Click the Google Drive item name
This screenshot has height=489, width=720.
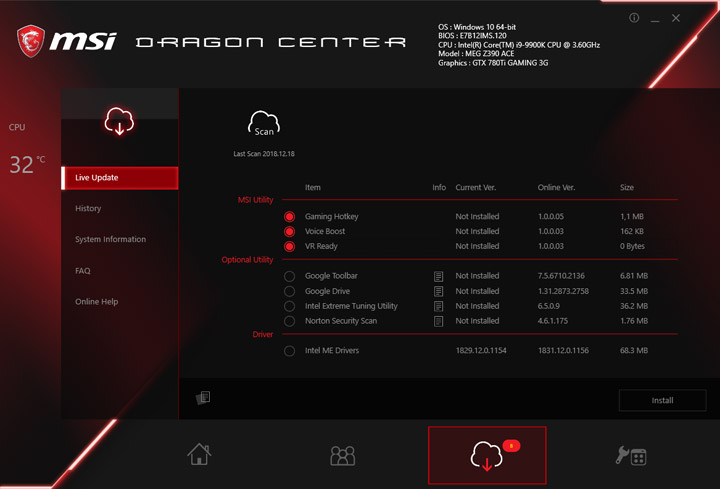pyautogui.click(x=327, y=291)
